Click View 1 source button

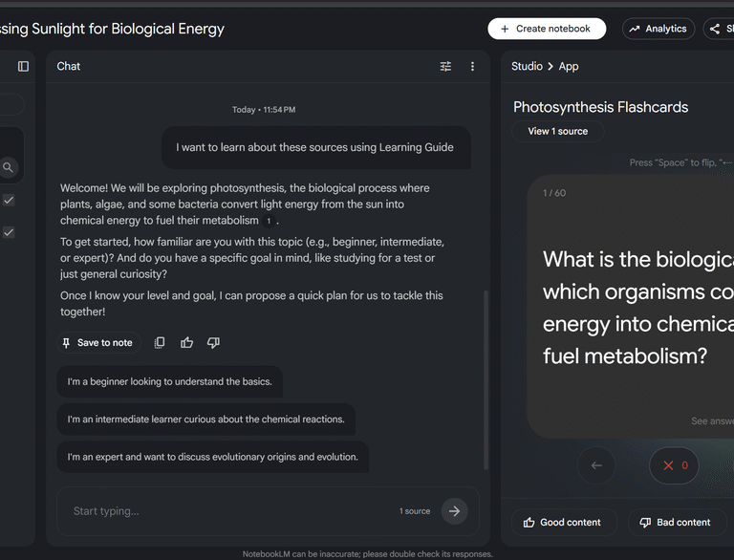pos(557,131)
